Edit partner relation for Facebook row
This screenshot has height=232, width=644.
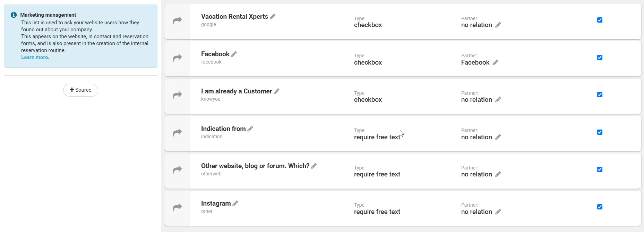pyautogui.click(x=495, y=63)
